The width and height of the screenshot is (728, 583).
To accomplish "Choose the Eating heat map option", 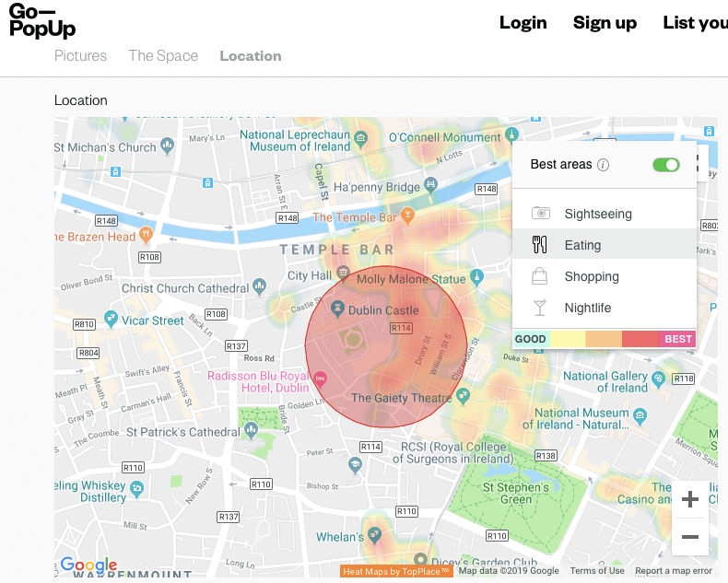I will click(x=604, y=244).
